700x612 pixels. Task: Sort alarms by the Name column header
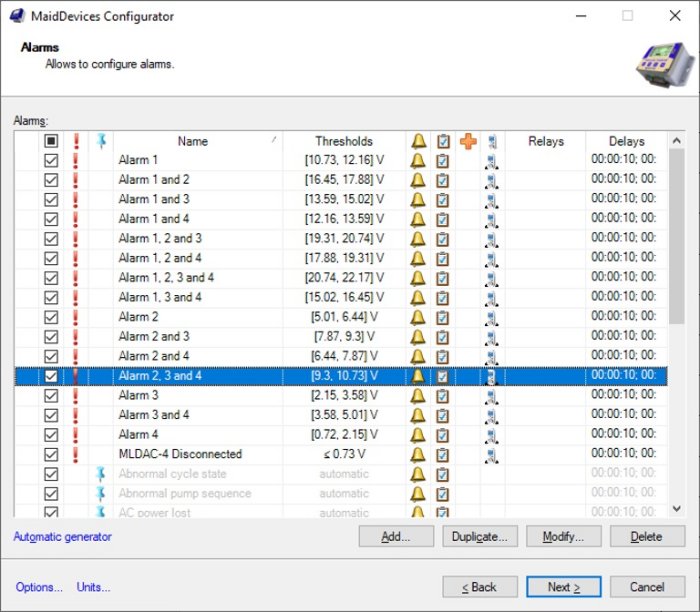(192, 141)
